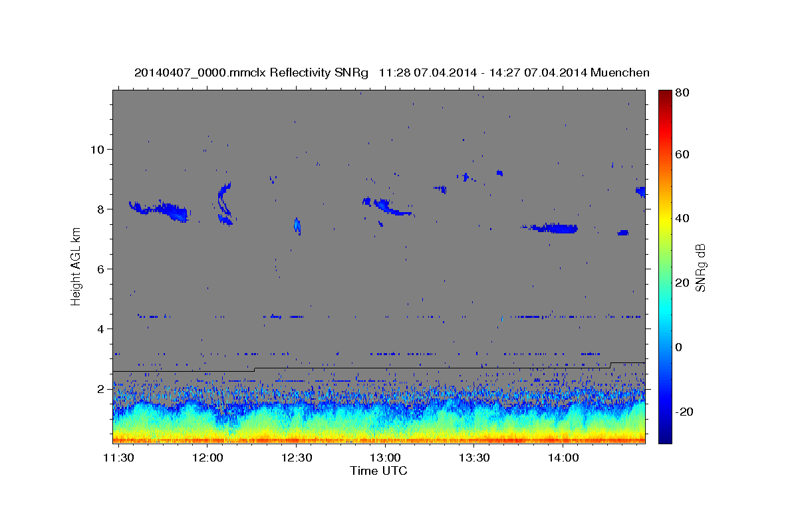
Task: Select the 'Time UTC' axis label
Action: coord(378,471)
